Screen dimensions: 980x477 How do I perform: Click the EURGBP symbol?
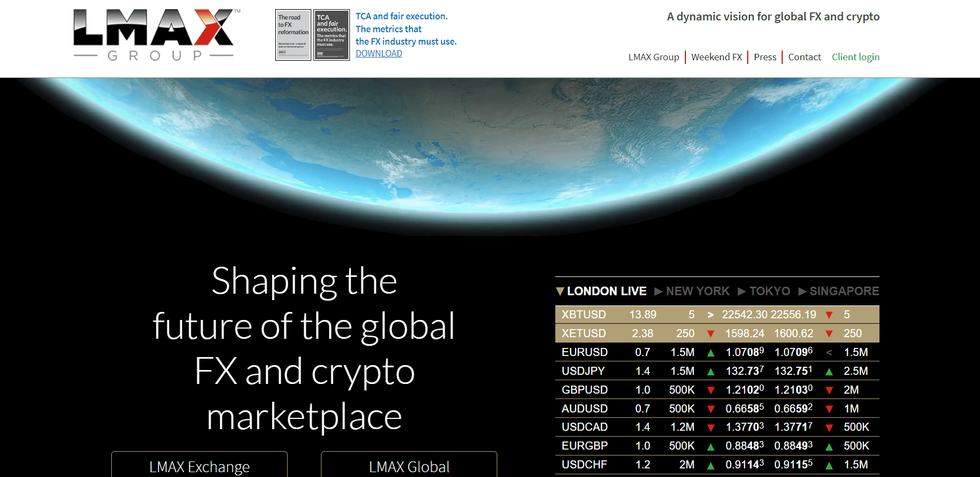pyautogui.click(x=585, y=446)
